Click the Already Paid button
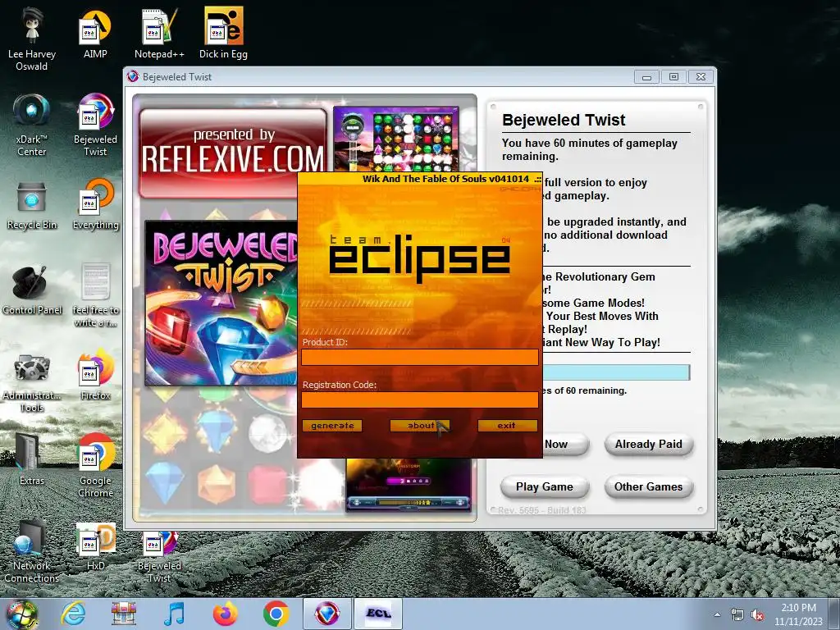Screen dimensions: 840x630 point(649,444)
